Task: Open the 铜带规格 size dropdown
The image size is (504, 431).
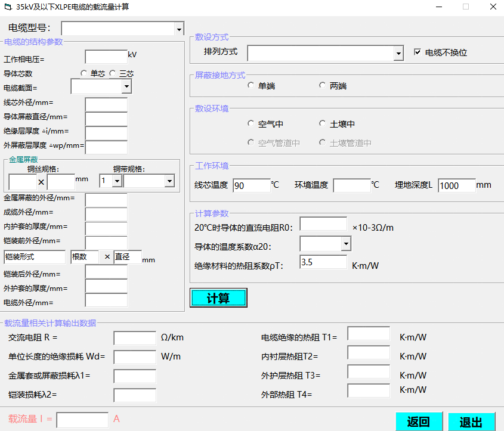Action: [x=169, y=181]
